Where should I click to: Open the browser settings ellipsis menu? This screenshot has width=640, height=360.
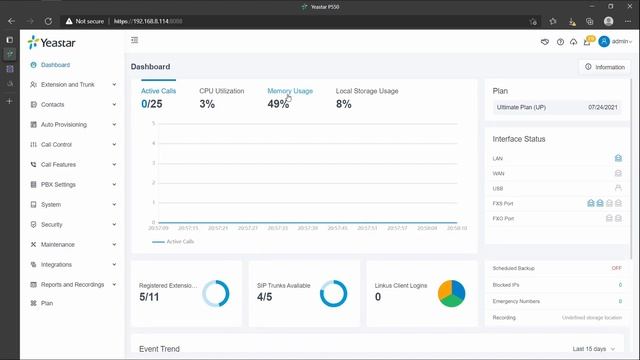coord(628,21)
